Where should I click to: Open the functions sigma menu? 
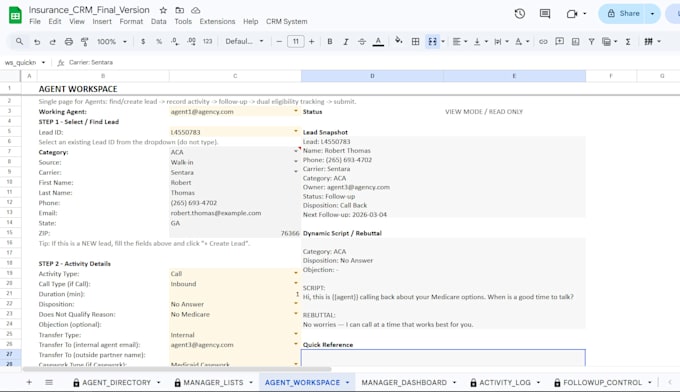pyautogui.click(x=628, y=42)
